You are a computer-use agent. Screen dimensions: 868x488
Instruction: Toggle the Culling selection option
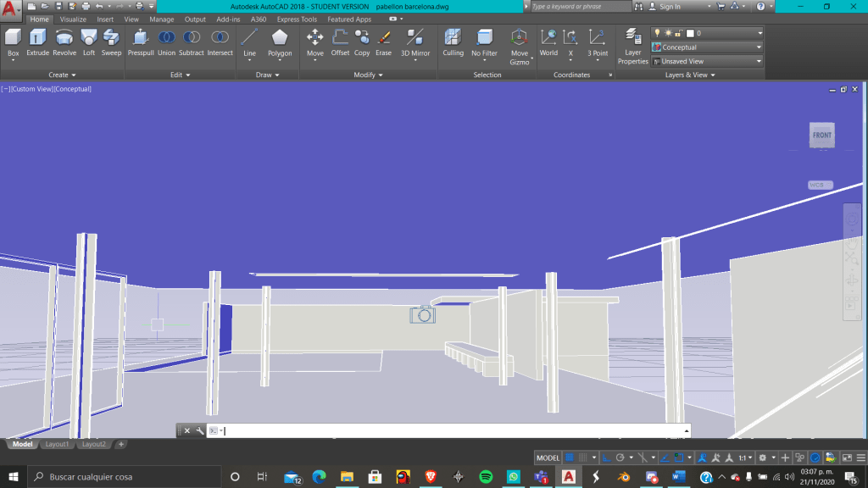pyautogui.click(x=453, y=42)
